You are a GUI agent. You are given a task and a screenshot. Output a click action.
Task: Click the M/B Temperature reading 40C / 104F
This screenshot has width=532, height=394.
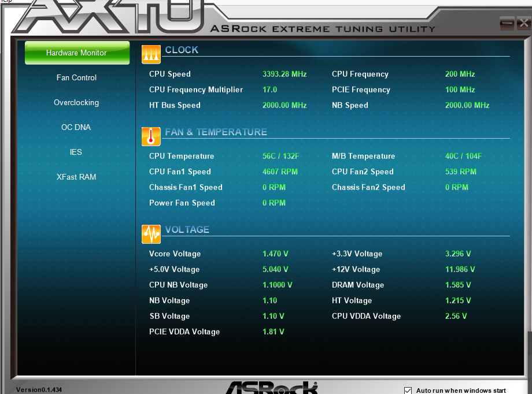click(x=463, y=156)
